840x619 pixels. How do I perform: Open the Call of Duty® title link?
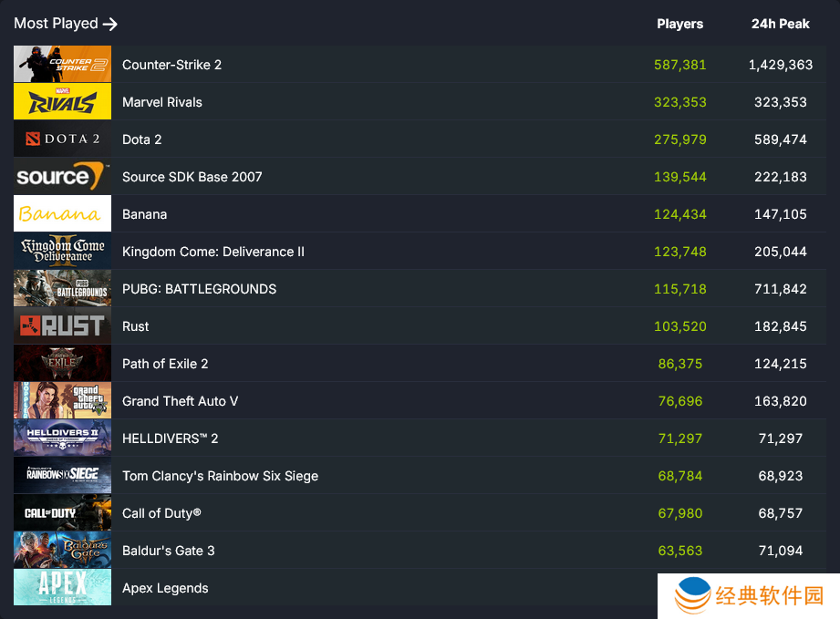(x=161, y=513)
